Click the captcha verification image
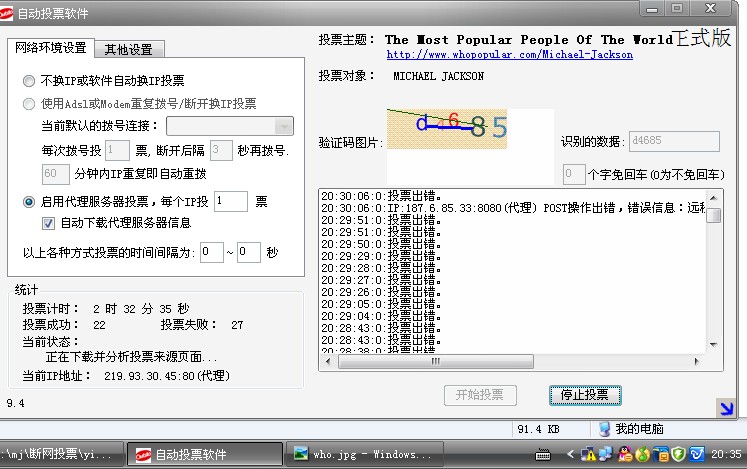 coord(446,129)
